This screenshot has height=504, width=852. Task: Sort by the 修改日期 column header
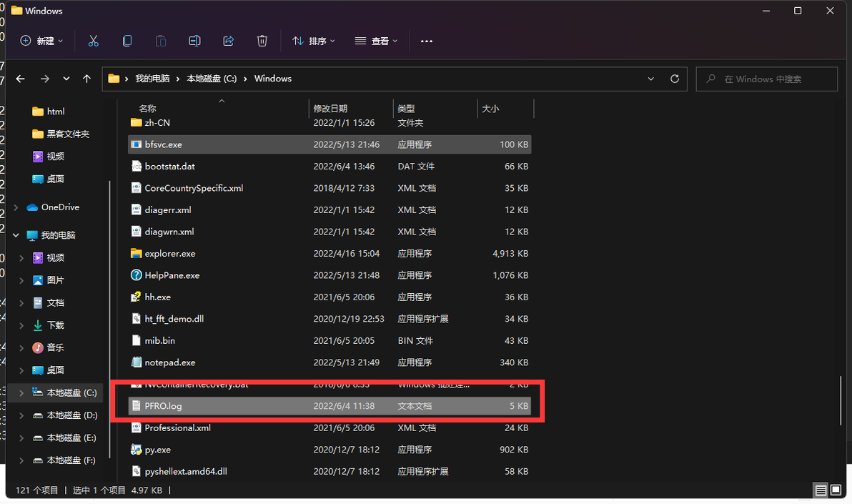330,109
